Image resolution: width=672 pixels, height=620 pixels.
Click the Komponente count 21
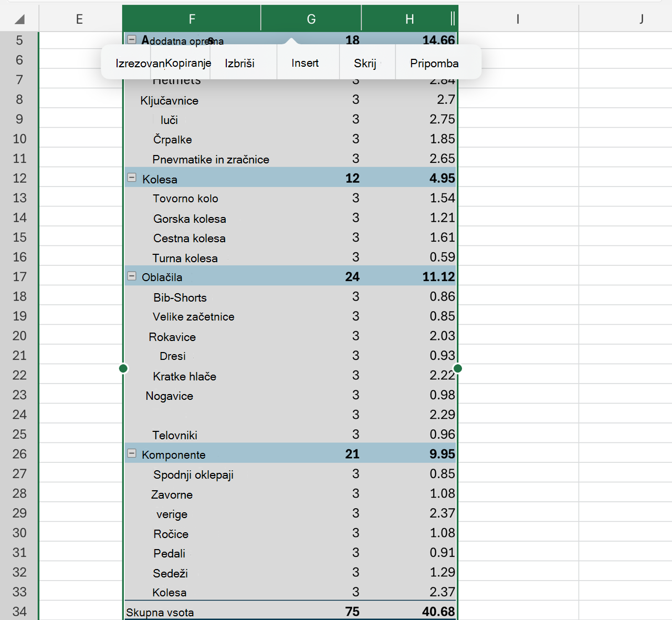point(352,454)
